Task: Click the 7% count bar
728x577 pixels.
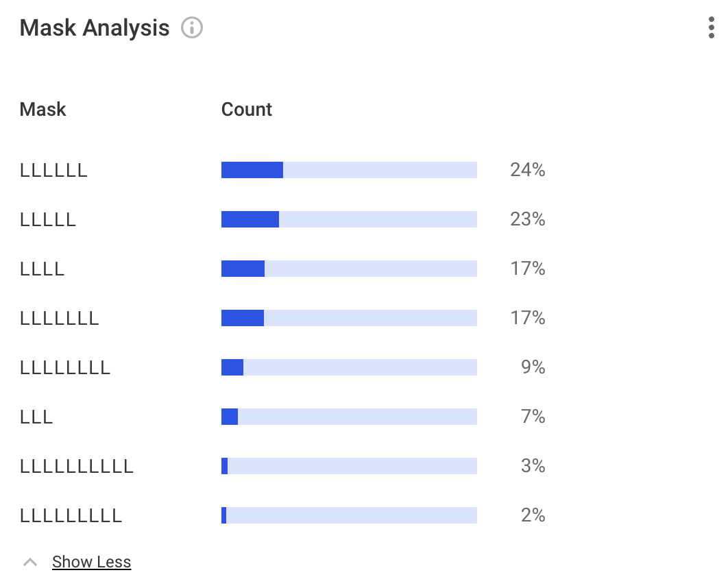Action: (x=349, y=417)
